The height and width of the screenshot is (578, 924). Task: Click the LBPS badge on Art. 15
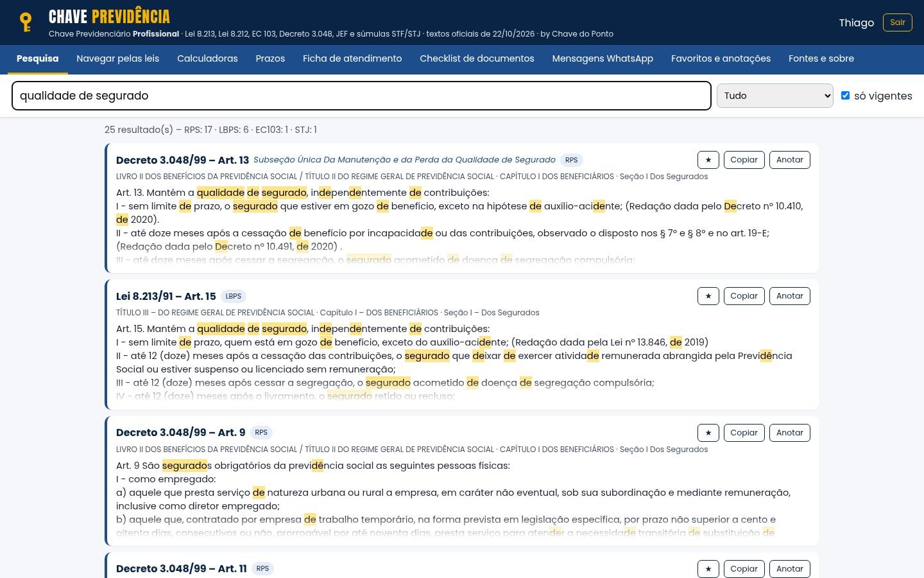pos(234,296)
